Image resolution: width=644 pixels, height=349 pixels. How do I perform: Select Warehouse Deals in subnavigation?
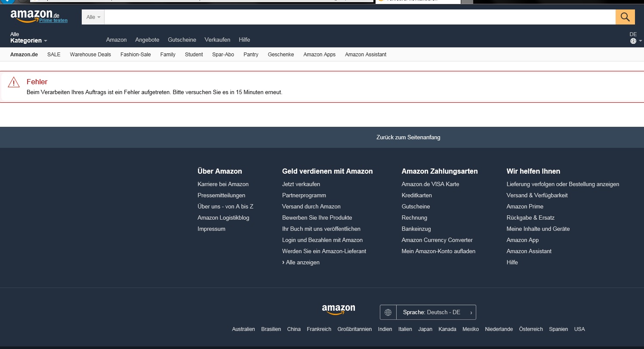tap(90, 55)
